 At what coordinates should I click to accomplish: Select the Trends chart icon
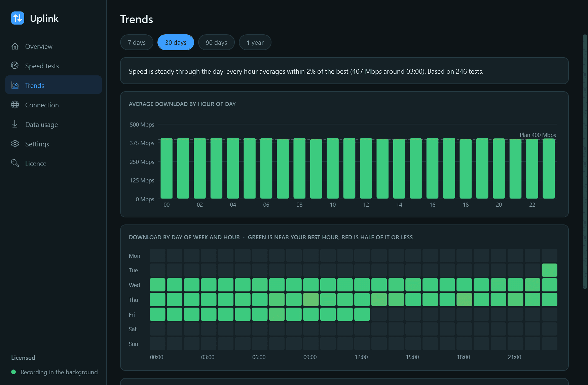click(x=15, y=85)
